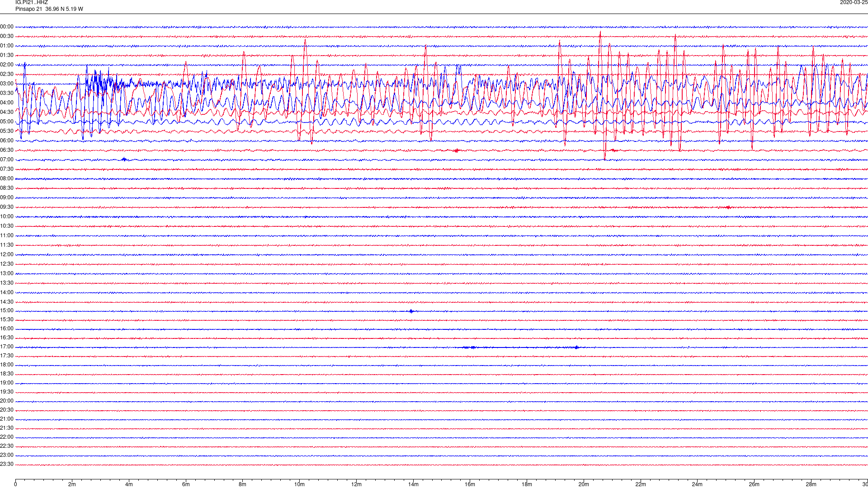Select the 23:30 trace time label
This screenshot has width=868, height=488.
click(7, 465)
